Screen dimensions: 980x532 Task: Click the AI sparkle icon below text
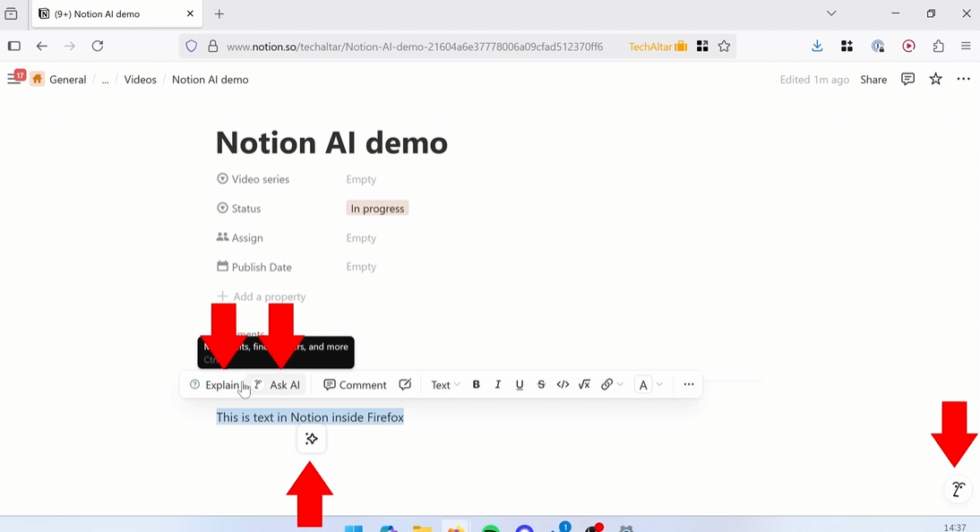pos(312,439)
